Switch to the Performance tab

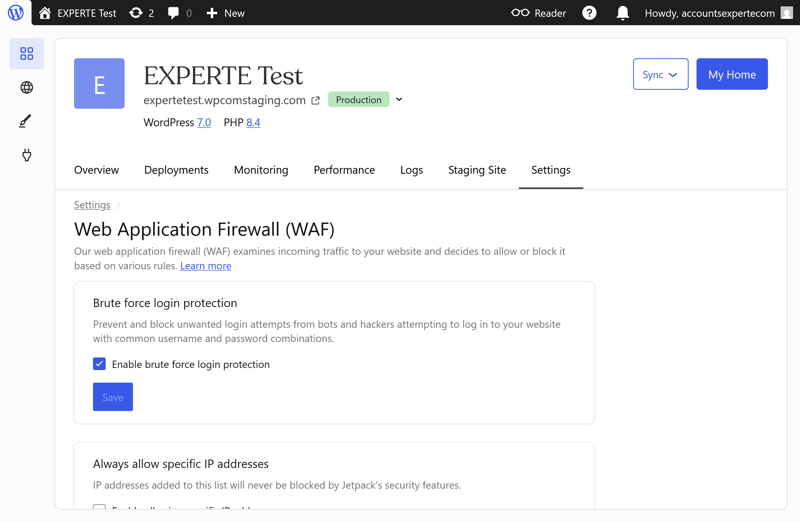pyautogui.click(x=344, y=170)
